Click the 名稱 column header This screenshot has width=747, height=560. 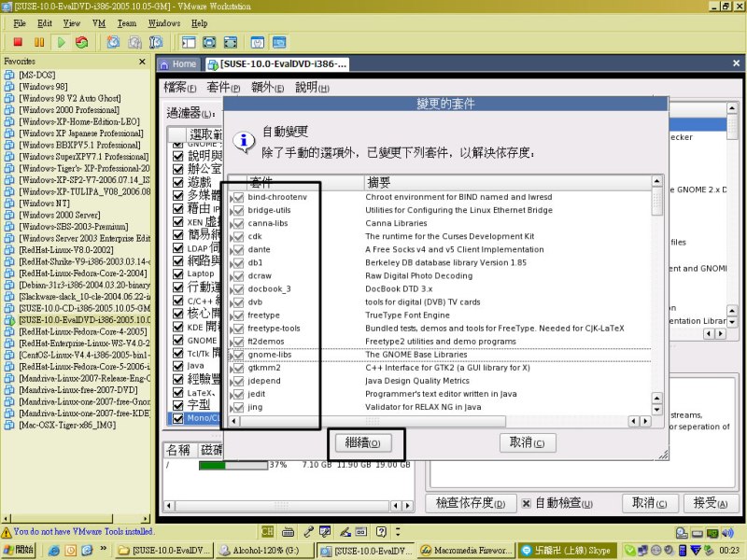point(179,450)
